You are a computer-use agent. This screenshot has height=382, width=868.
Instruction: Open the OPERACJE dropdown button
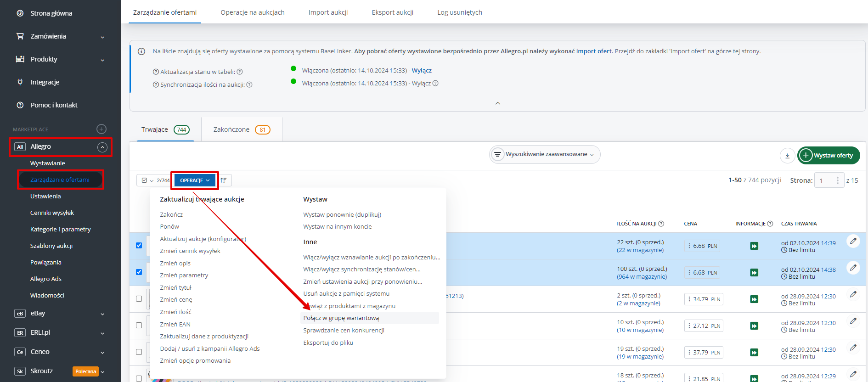pyautogui.click(x=194, y=180)
